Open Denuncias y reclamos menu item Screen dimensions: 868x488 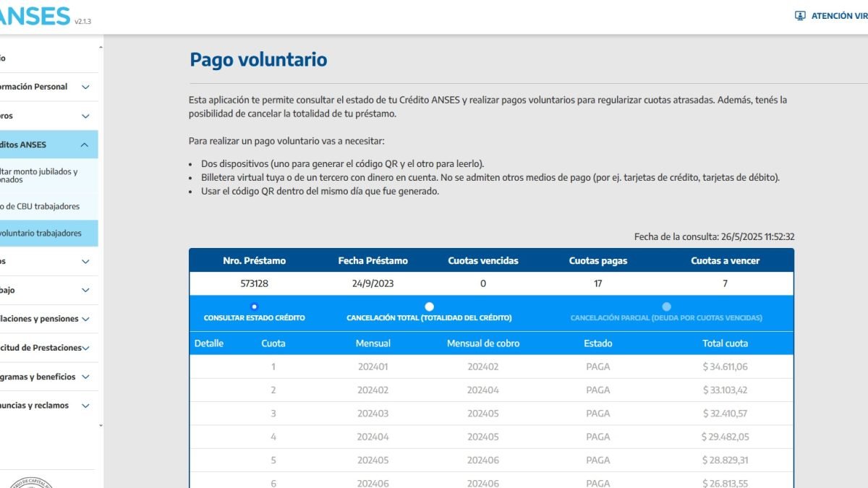pyautogui.click(x=35, y=406)
